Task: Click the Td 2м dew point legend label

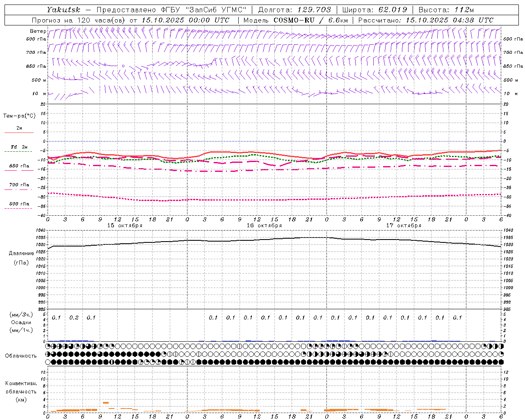Action: (19, 147)
